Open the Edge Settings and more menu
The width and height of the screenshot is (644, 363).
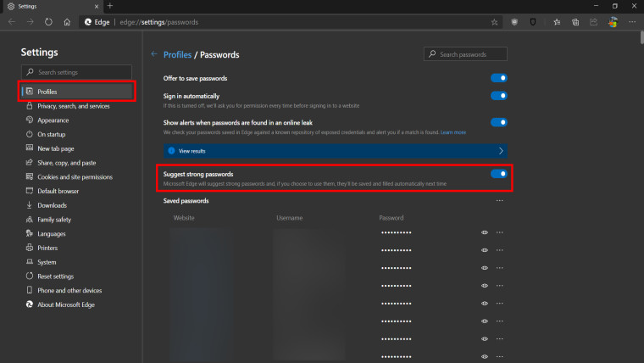(632, 22)
